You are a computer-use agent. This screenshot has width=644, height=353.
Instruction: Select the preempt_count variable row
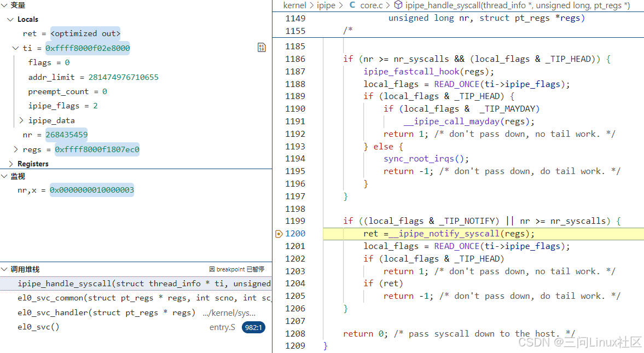pos(136,91)
